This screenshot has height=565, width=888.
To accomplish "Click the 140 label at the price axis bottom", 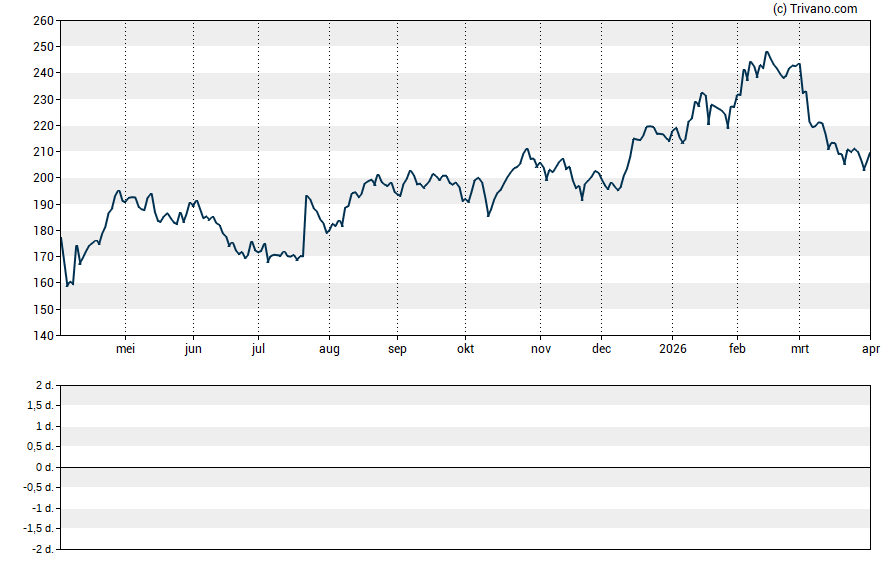I will click(x=43, y=336).
